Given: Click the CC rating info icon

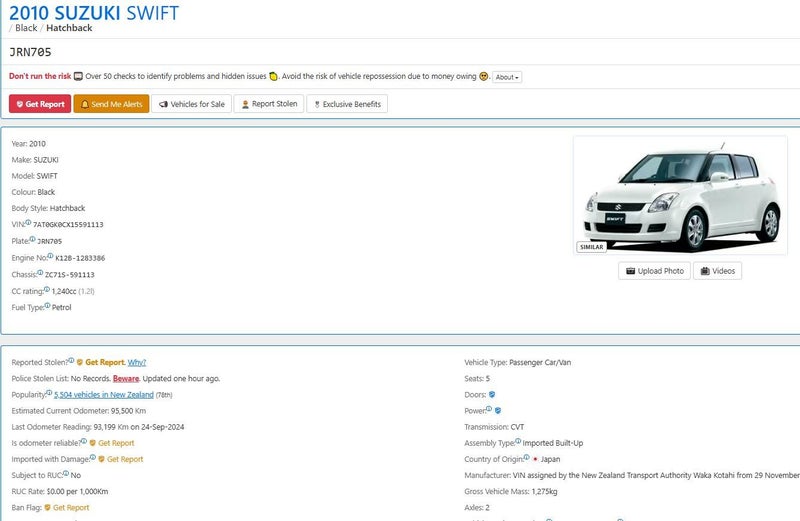Looking at the screenshot, I should [x=47, y=289].
